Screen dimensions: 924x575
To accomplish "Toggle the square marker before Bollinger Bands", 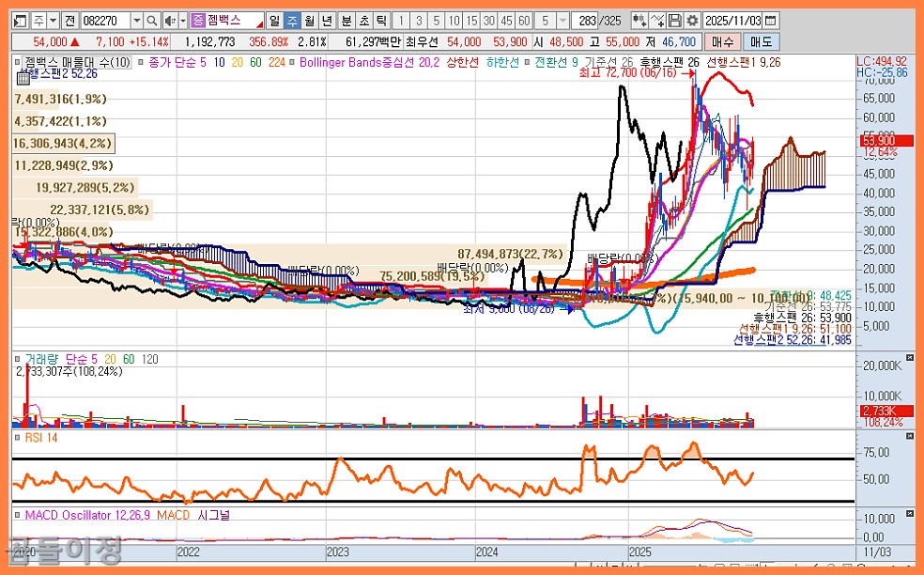I will tap(292, 61).
